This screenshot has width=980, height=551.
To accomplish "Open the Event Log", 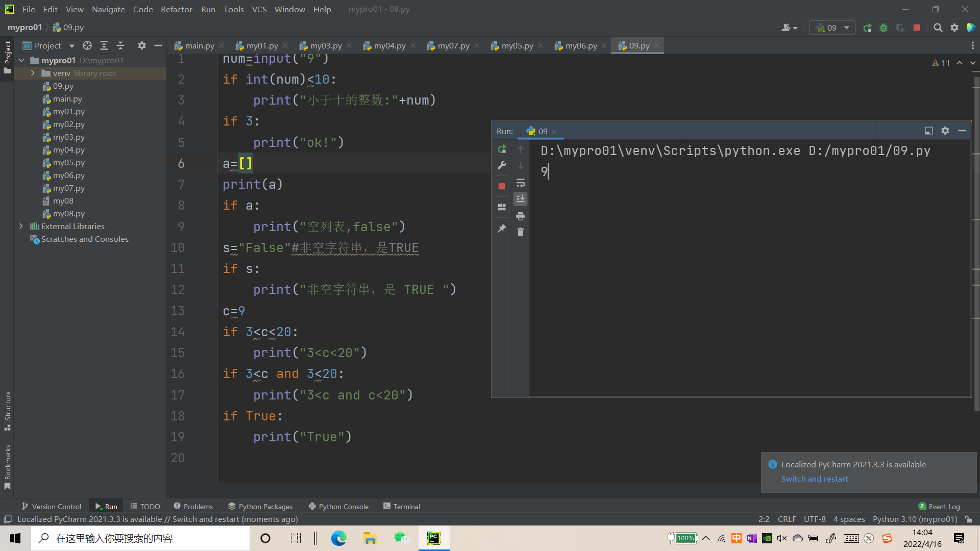I will pyautogui.click(x=939, y=506).
